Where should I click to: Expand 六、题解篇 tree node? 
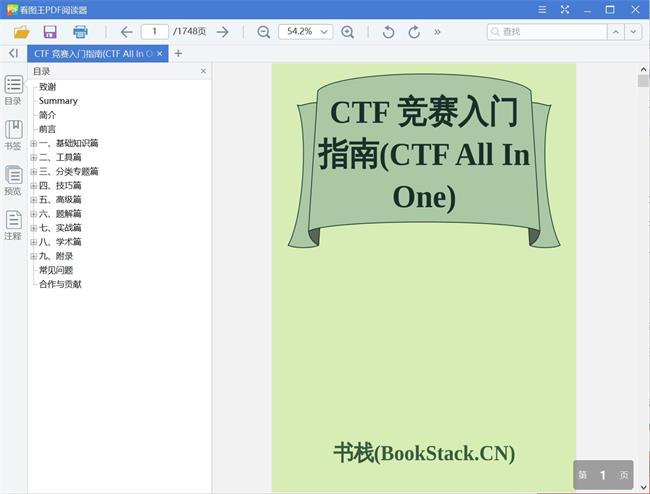34,214
